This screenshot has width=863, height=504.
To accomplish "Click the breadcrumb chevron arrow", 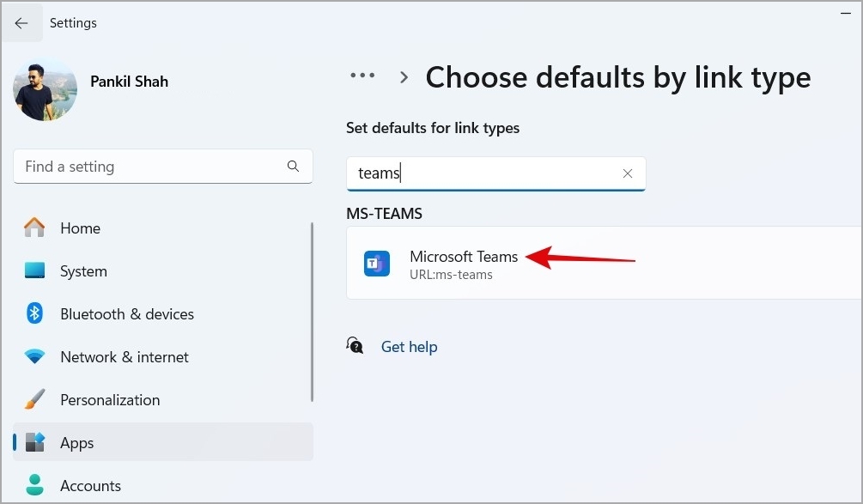I will click(x=404, y=77).
